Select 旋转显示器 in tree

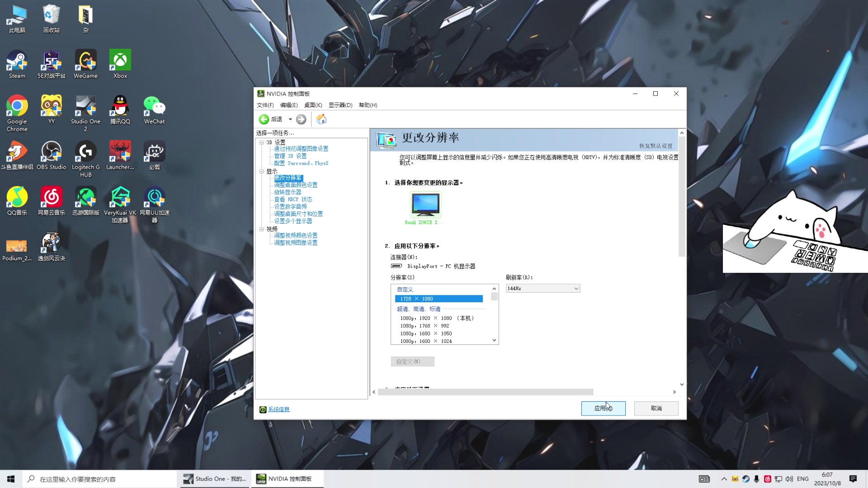288,192
